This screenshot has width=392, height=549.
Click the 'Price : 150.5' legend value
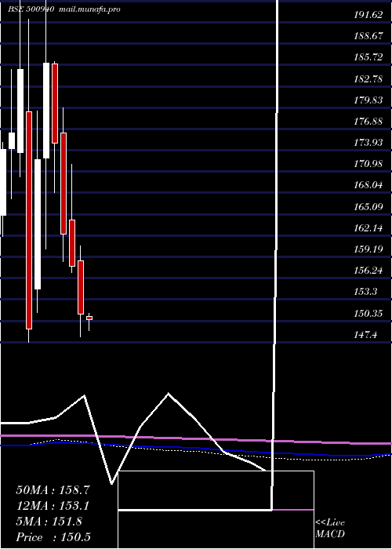(53, 537)
